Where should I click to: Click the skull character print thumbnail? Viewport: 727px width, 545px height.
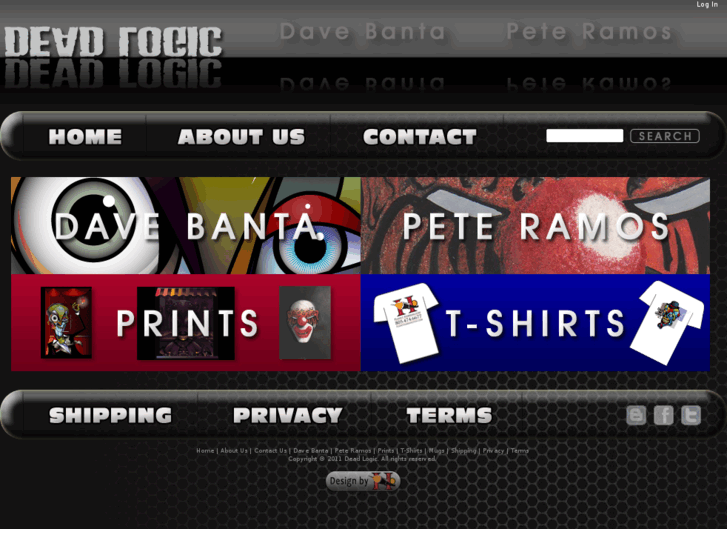tap(66, 322)
